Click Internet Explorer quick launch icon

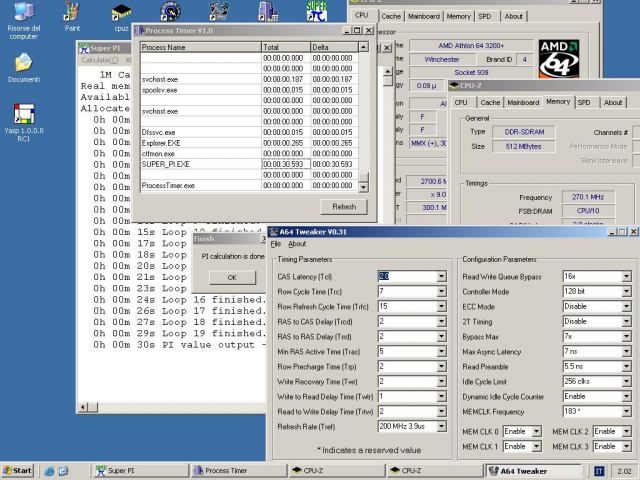coord(49,471)
